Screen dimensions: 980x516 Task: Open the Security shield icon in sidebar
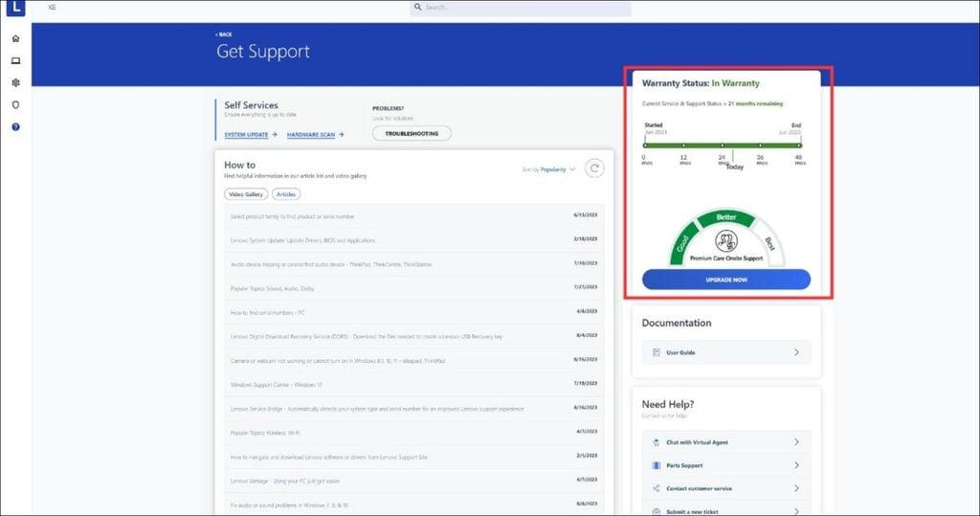pos(15,104)
